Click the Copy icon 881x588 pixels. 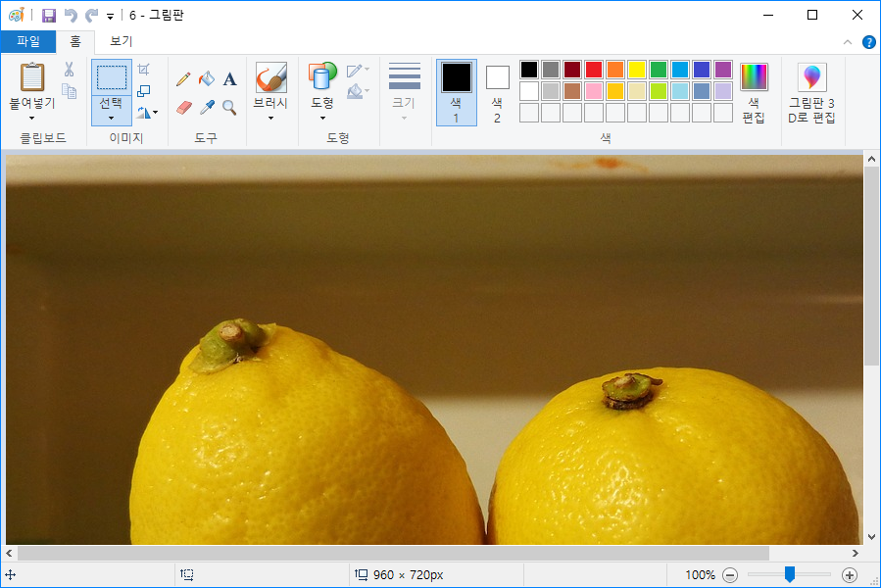70,90
